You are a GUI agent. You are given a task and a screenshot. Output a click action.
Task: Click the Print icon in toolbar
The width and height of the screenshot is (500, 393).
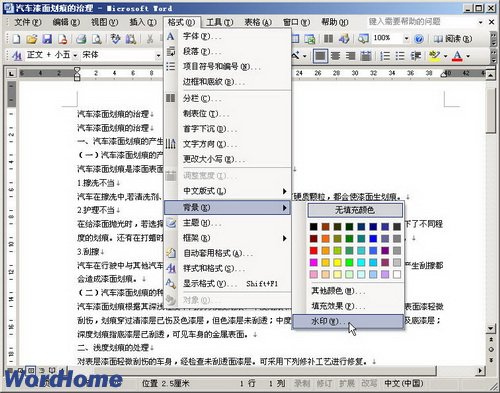coord(81,39)
